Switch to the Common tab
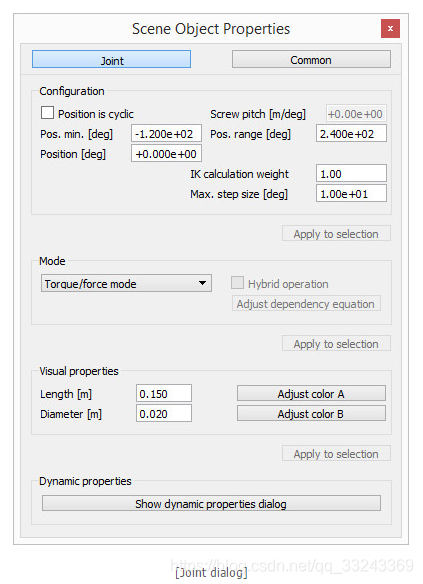 (x=311, y=60)
